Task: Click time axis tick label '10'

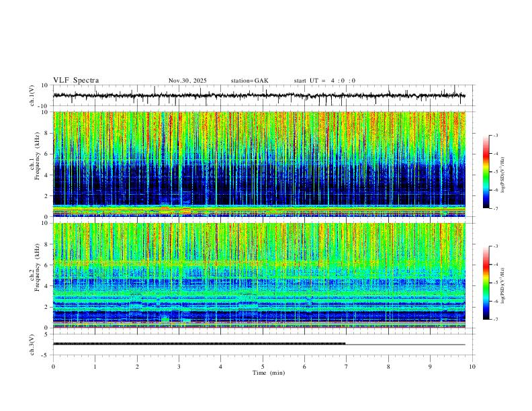Action: 472,367
